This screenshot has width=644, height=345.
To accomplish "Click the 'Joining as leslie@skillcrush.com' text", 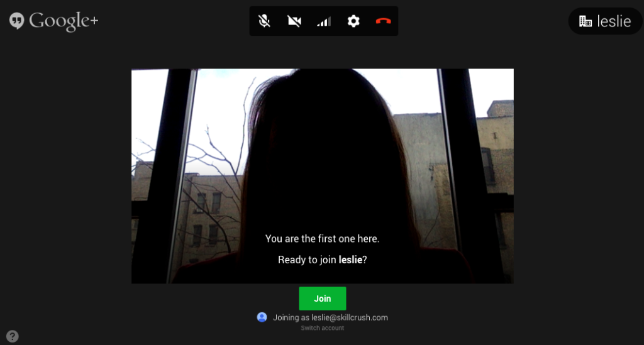I will click(x=330, y=317).
